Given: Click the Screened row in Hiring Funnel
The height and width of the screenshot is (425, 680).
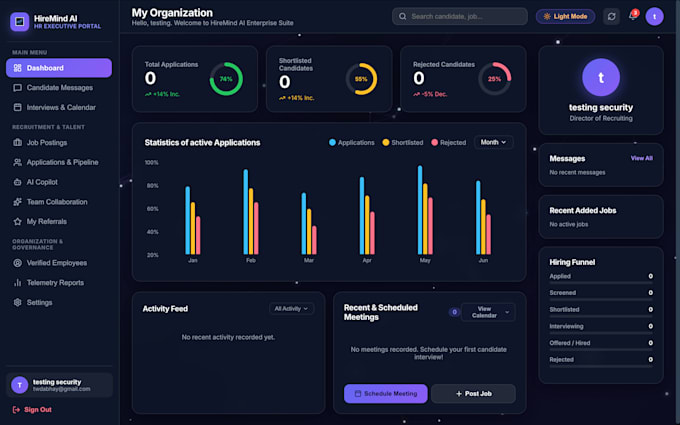Looking at the screenshot, I should tap(601, 295).
